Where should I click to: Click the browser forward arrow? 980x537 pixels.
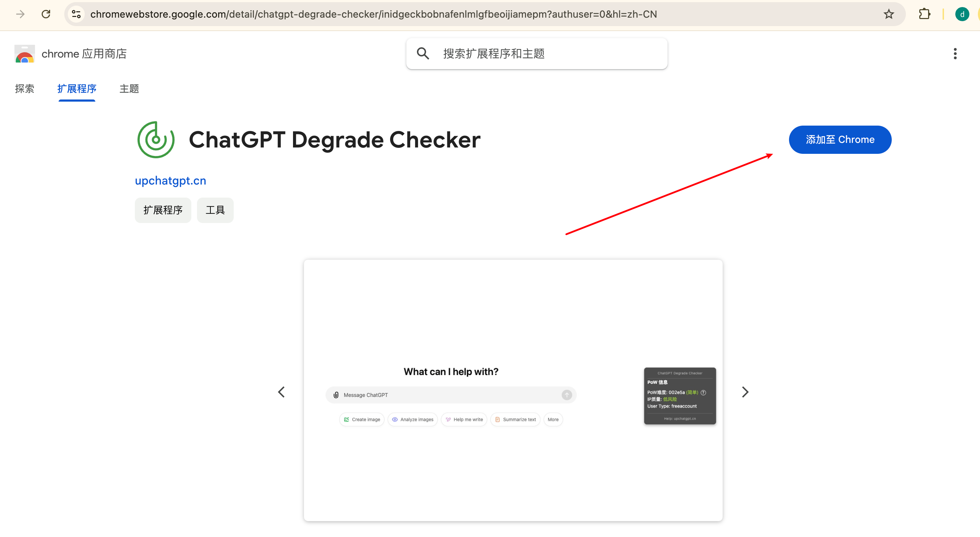(20, 14)
